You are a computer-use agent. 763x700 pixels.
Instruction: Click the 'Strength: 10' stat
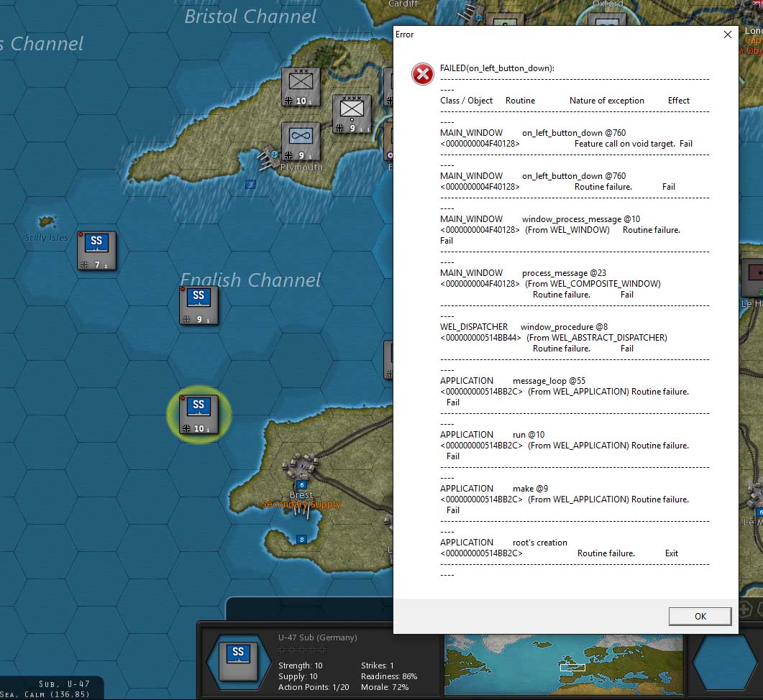tap(300, 666)
